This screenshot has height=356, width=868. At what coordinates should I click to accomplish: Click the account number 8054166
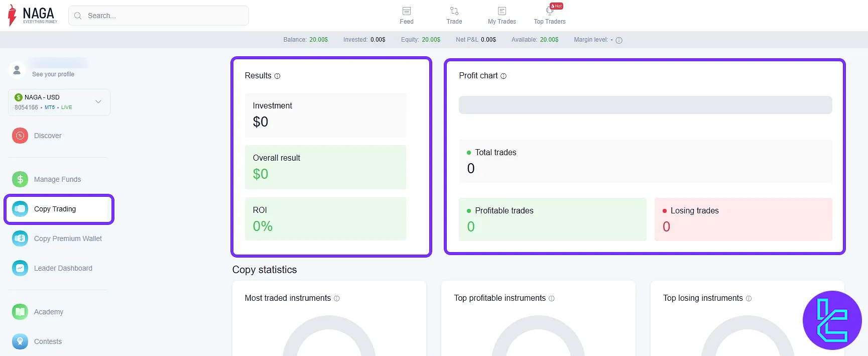[26, 107]
